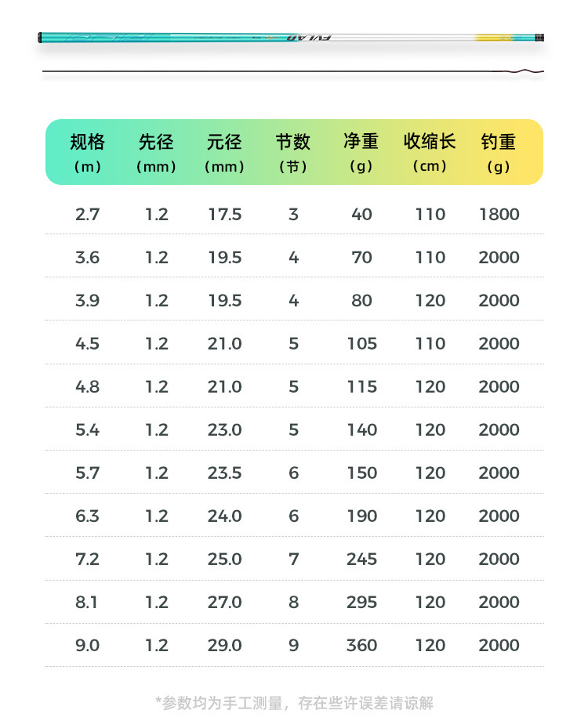Click the 245 net weight cell
The width and height of the screenshot is (588, 717).
(x=361, y=559)
